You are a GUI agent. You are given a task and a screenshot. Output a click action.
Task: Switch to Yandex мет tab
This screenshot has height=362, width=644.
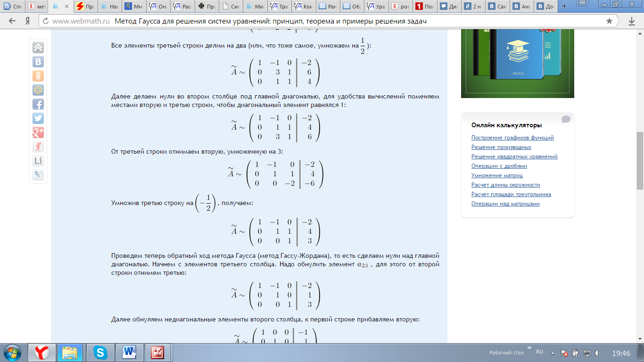37,7
